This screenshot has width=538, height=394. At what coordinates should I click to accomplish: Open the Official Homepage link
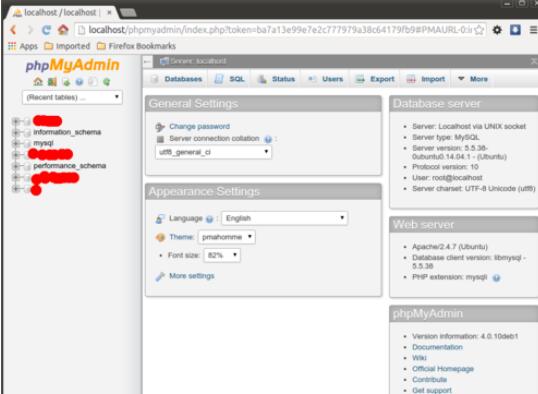pos(443,369)
